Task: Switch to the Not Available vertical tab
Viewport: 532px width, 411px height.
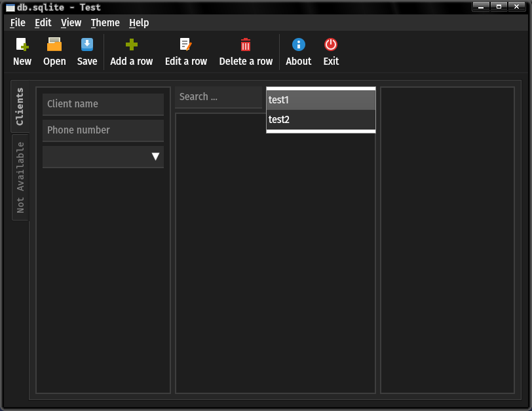Action: [20, 177]
